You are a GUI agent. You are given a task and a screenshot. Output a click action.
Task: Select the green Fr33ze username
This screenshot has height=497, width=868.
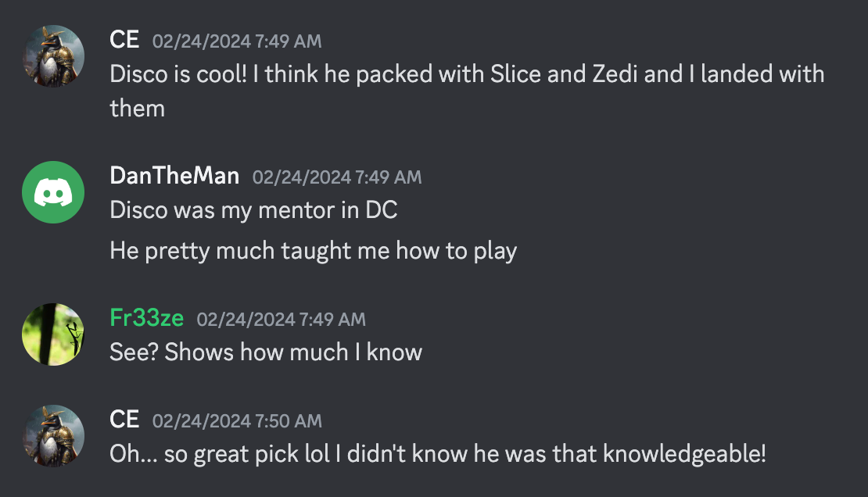point(147,318)
